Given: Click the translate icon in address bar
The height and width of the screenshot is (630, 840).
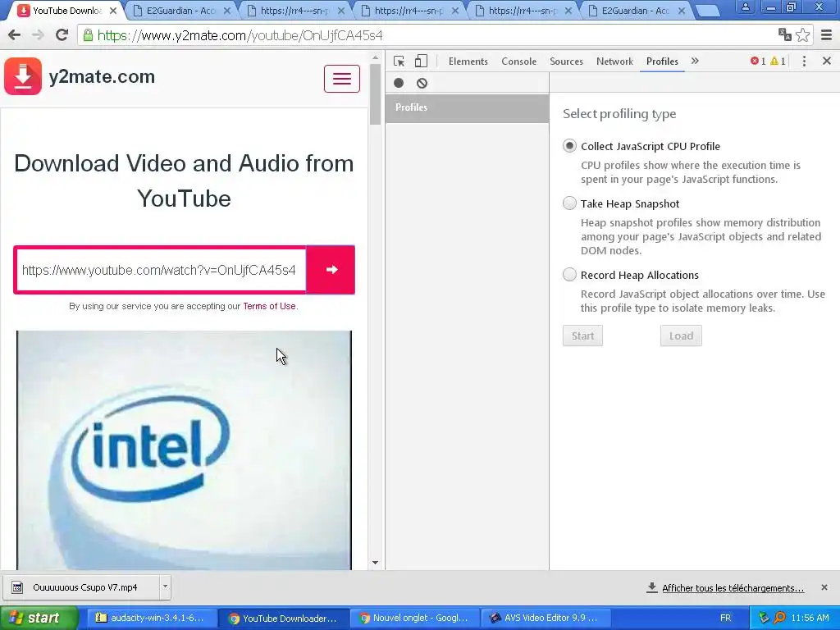Looking at the screenshot, I should tap(785, 34).
